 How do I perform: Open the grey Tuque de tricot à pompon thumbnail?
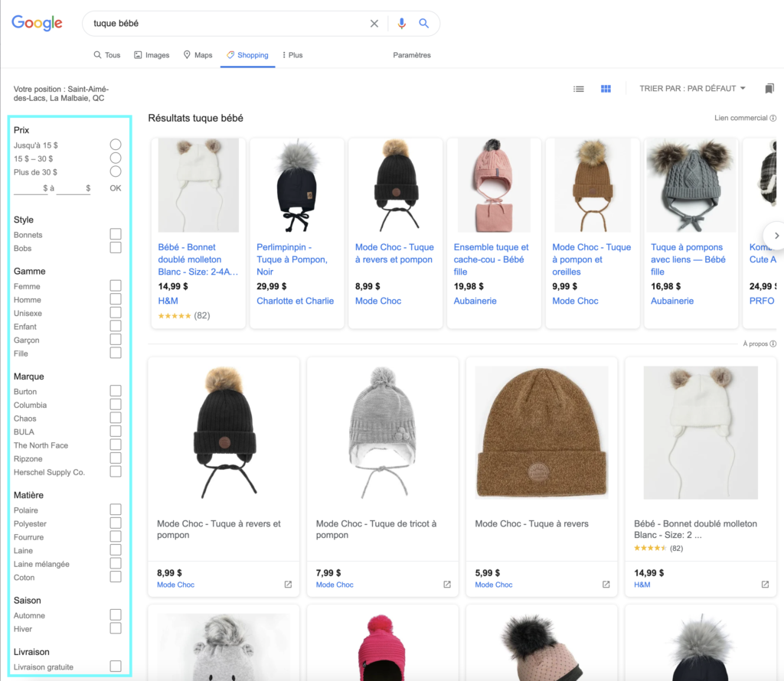click(383, 432)
